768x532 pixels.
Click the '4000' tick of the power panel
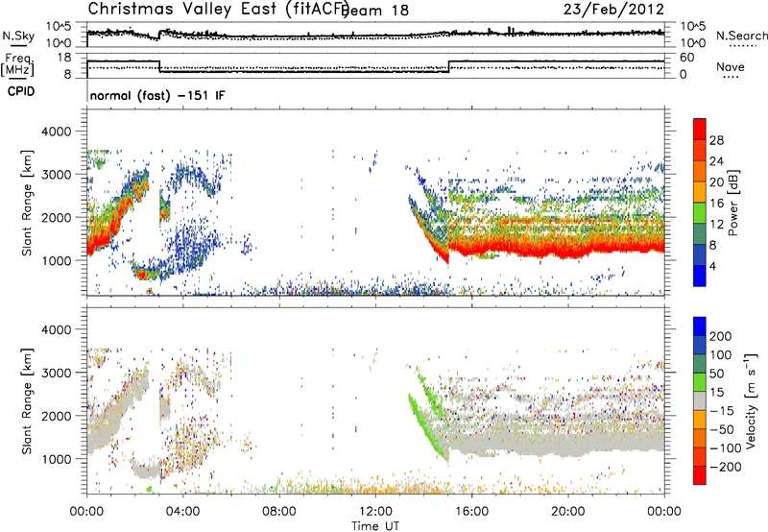point(56,132)
